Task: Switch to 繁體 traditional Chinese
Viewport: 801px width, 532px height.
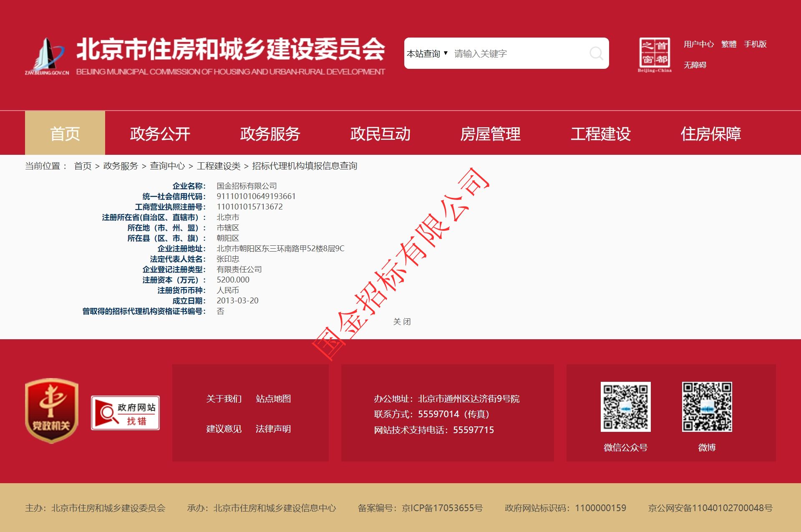Action: [728, 44]
